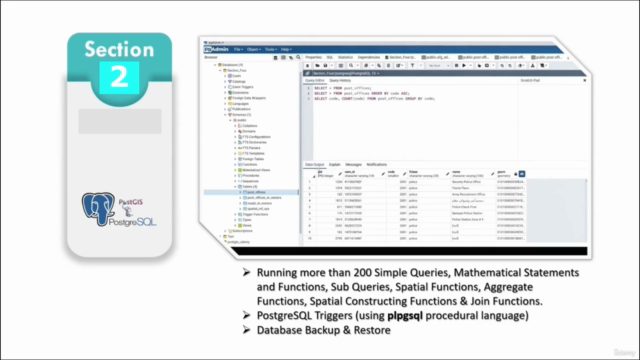The width and height of the screenshot is (640, 360).
Task: Select the Query Editor tab
Action: pos(315,81)
